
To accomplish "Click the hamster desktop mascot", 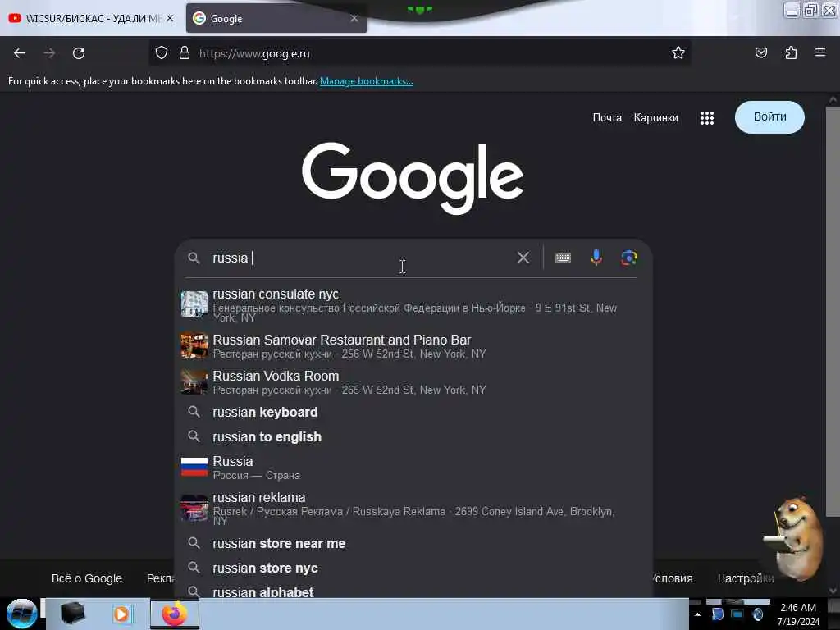I will (x=794, y=539).
